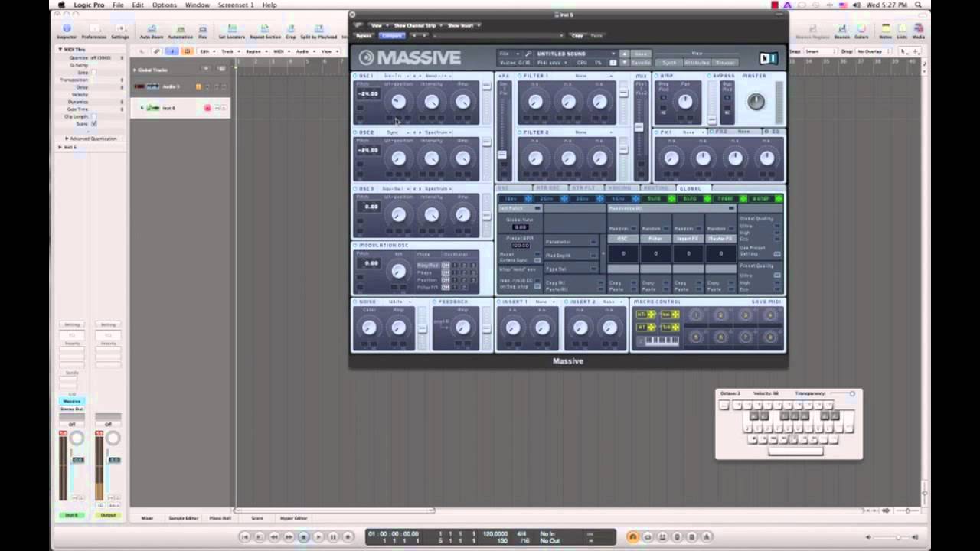This screenshot has width=980, height=551.
Task: Click the OSC2 Intensity knob
Action: [431, 158]
